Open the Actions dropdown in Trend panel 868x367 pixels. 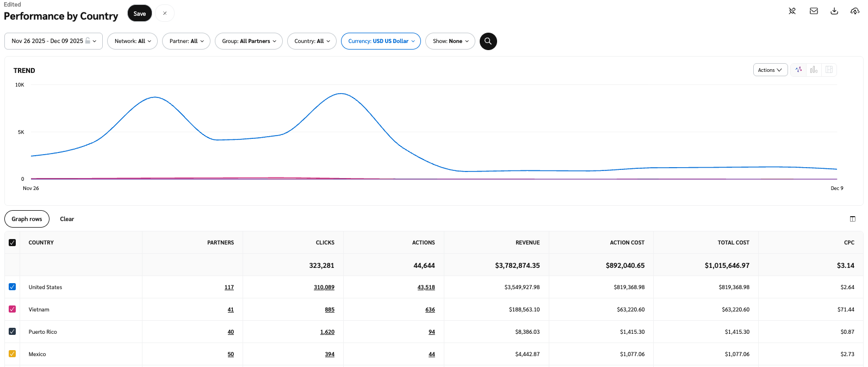770,70
